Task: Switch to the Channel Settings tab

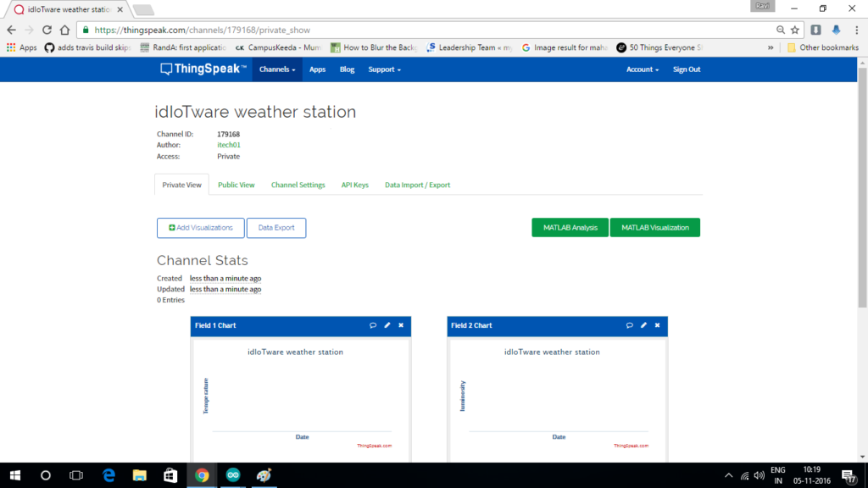Action: tap(298, 185)
